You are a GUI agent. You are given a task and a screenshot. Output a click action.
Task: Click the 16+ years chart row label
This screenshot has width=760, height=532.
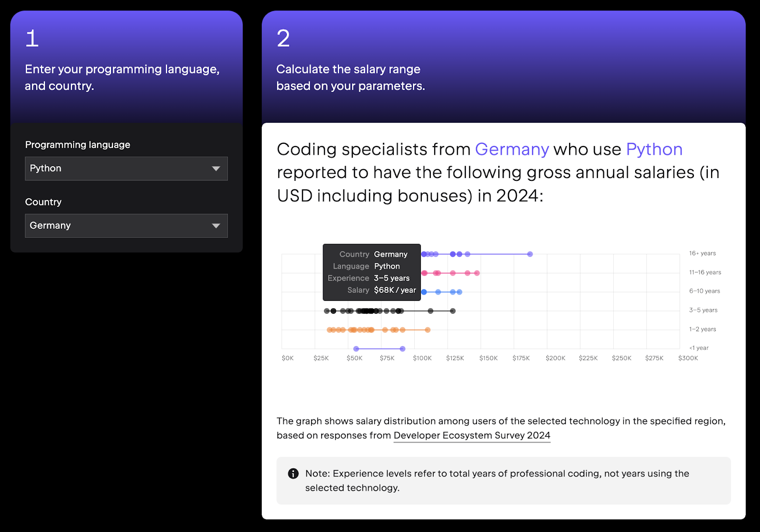[x=703, y=253]
